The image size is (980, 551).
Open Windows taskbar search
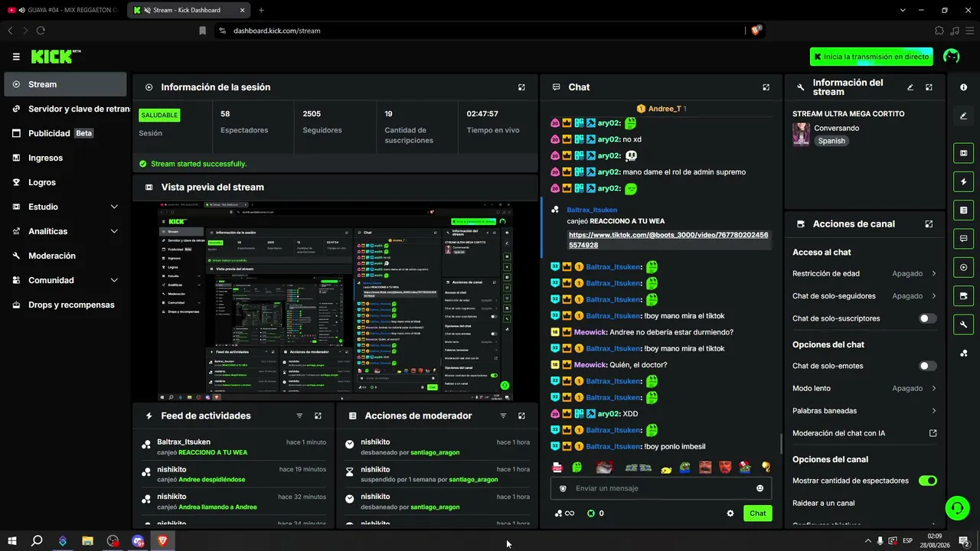(x=37, y=541)
